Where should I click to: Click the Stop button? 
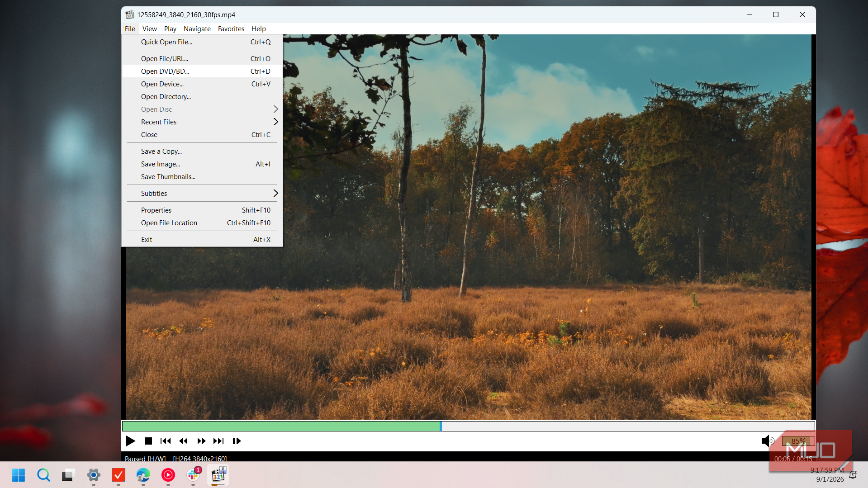(x=148, y=441)
